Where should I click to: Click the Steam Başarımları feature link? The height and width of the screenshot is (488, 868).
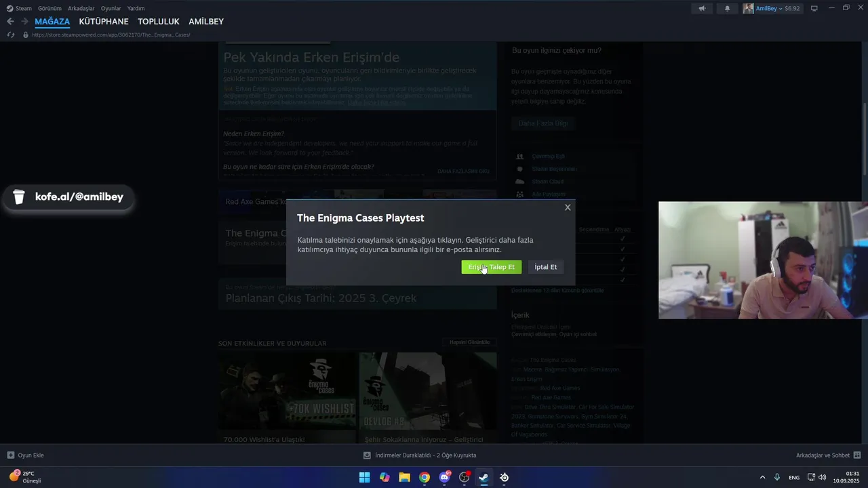pyautogui.click(x=554, y=169)
